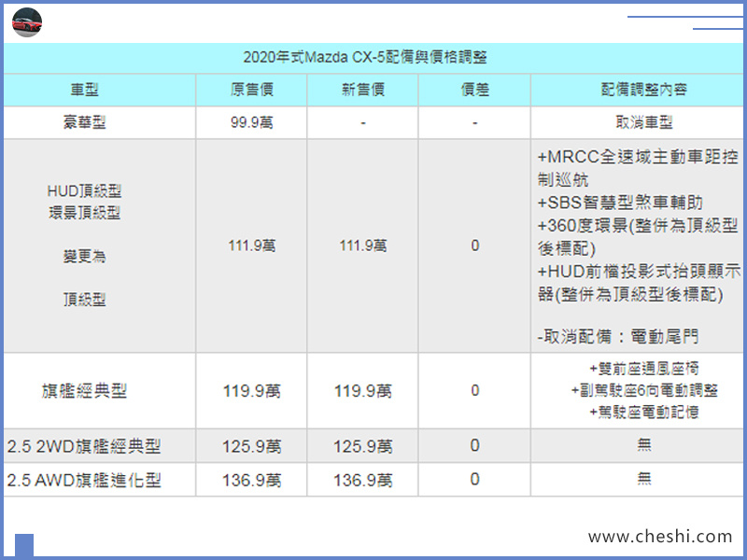Select the 125.9萬 new price cell
This screenshot has width=747, height=560.
tap(363, 446)
